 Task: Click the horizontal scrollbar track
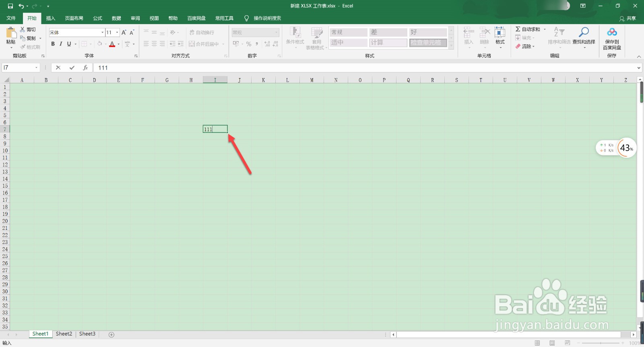point(509,335)
